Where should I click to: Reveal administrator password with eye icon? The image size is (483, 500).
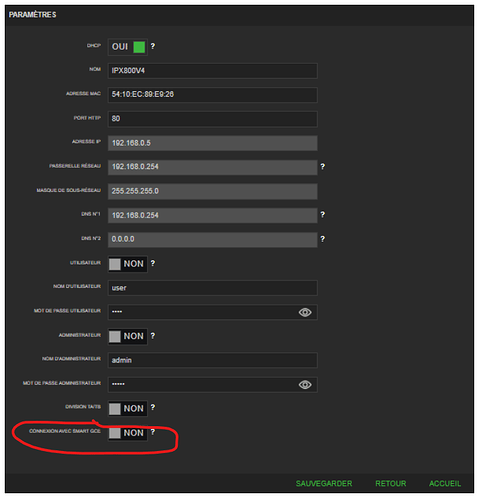pos(305,385)
